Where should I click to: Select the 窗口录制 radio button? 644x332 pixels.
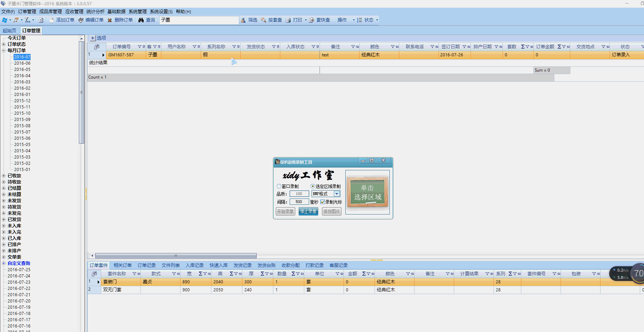[279, 186]
